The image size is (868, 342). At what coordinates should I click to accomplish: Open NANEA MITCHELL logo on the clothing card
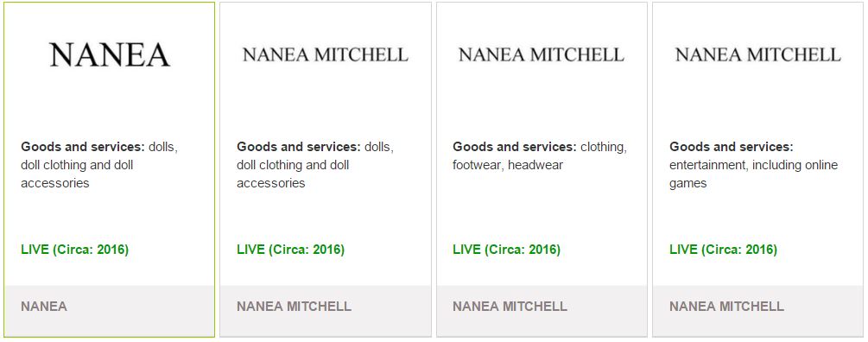542,54
